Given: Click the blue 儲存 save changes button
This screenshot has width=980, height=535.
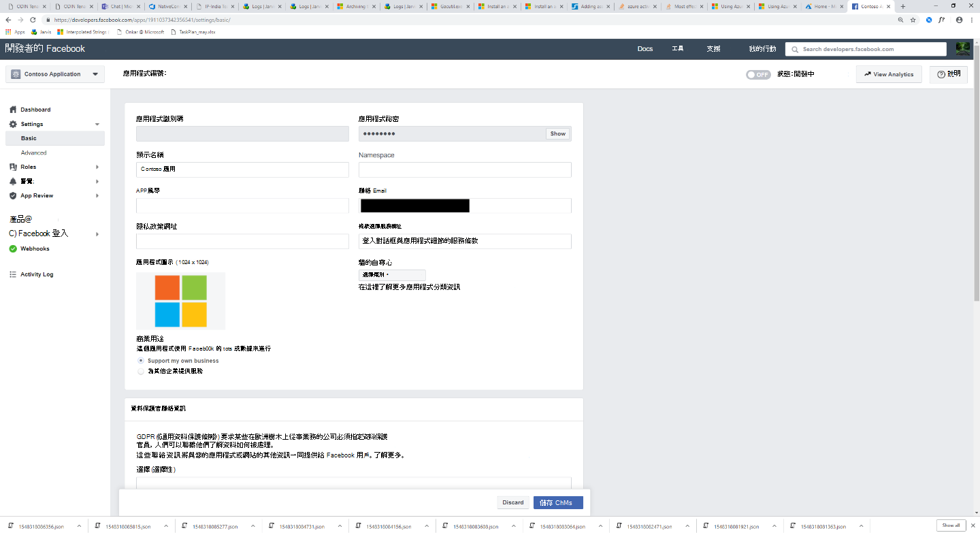Looking at the screenshot, I should pos(558,503).
